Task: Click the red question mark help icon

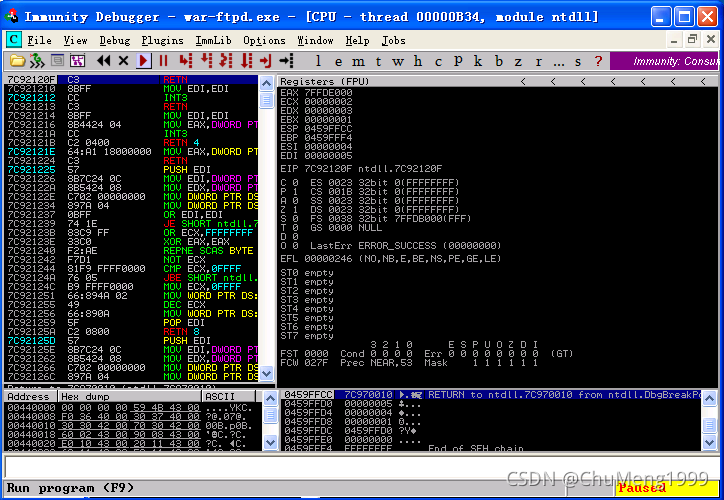Action: tap(598, 61)
